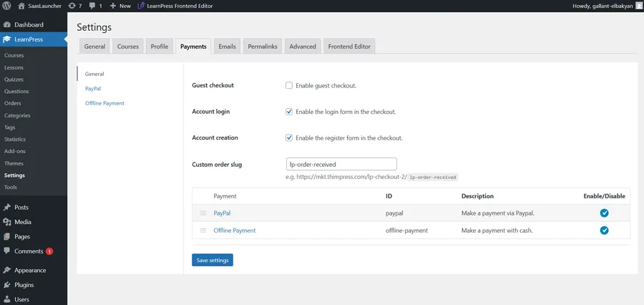Switch to the Frontend Editor tab
This screenshot has width=644, height=305.
(x=349, y=47)
